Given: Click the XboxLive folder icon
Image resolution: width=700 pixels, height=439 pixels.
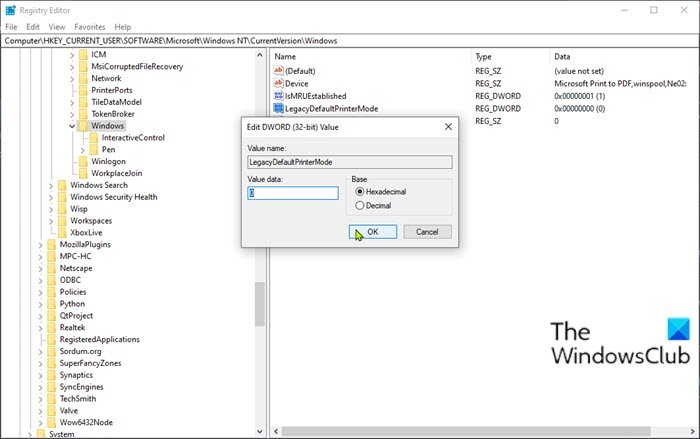Looking at the screenshot, I should tap(62, 232).
